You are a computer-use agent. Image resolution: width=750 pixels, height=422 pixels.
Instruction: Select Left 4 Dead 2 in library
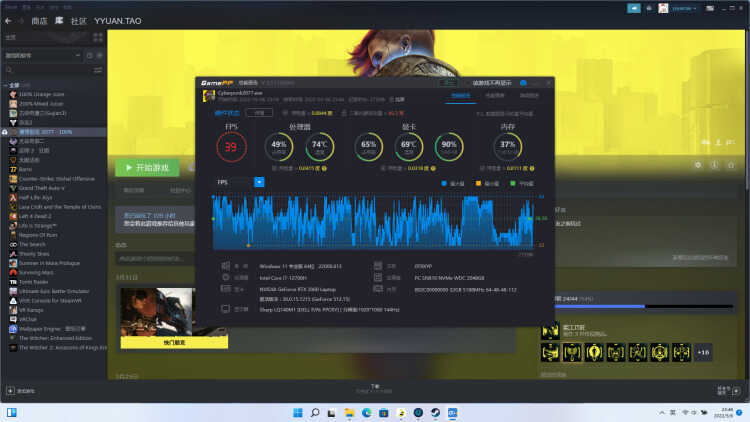pos(35,216)
